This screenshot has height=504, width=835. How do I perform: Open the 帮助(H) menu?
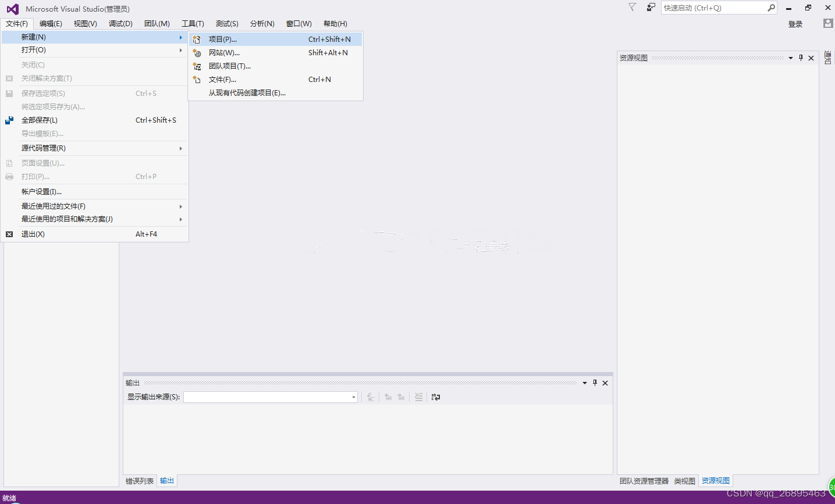click(x=335, y=24)
